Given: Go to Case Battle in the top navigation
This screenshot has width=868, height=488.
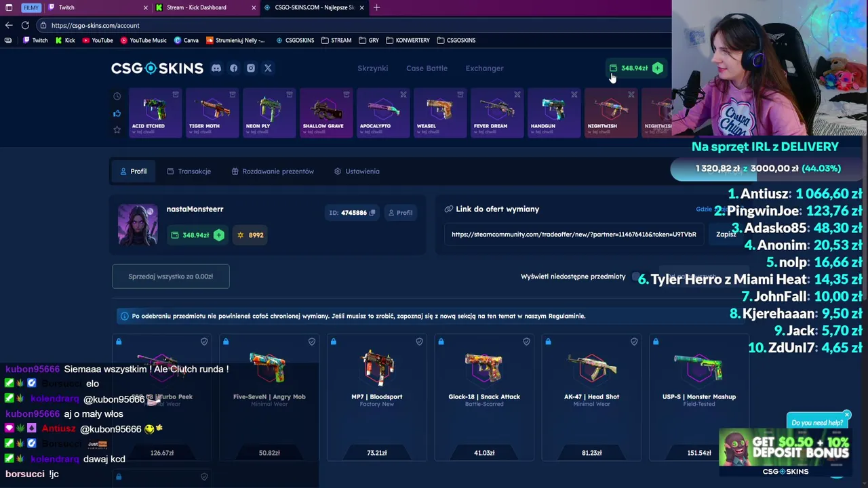Looking at the screenshot, I should [427, 68].
